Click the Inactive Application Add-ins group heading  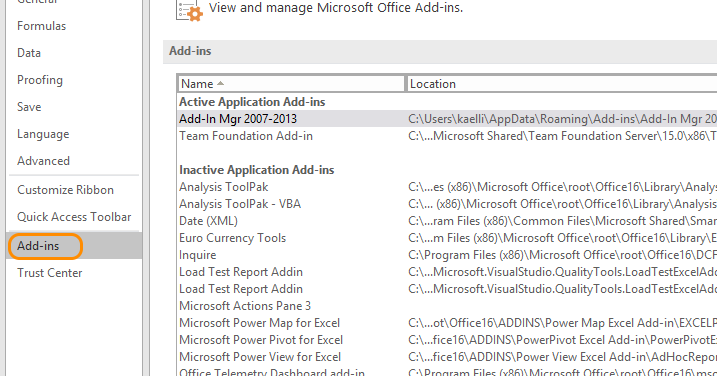click(x=257, y=170)
